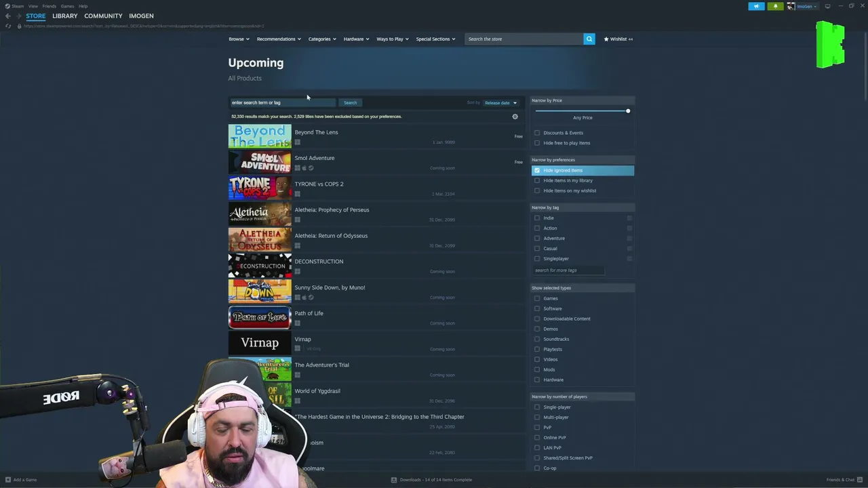Screen dimensions: 868x488
Task: Open the ImoGen account dropdown
Action: coord(807,6)
